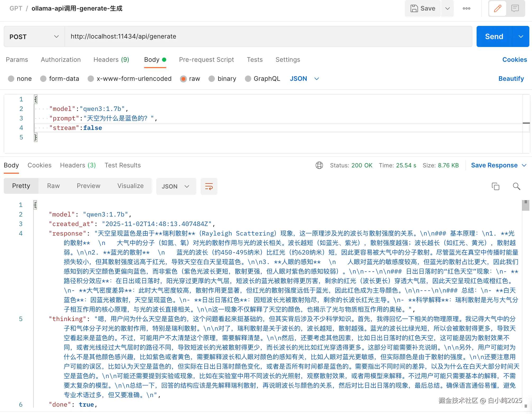Open the Test Results response tab

coord(122,165)
